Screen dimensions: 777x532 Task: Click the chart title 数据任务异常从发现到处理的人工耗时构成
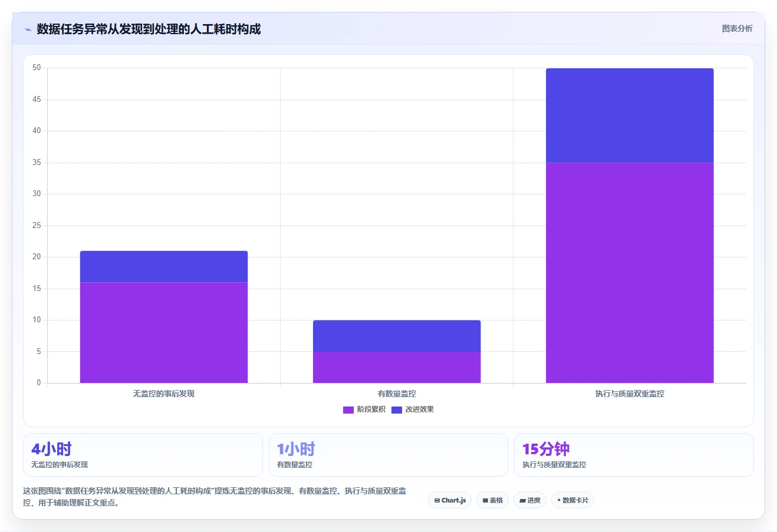coord(149,29)
